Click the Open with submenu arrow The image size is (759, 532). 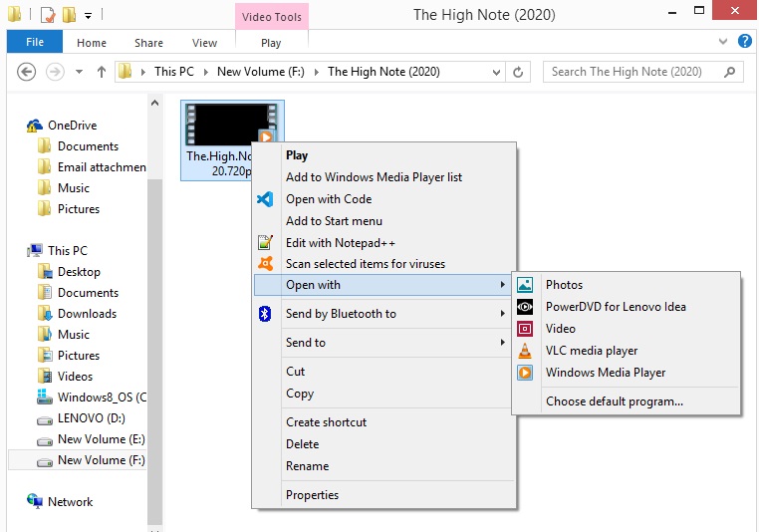(502, 285)
